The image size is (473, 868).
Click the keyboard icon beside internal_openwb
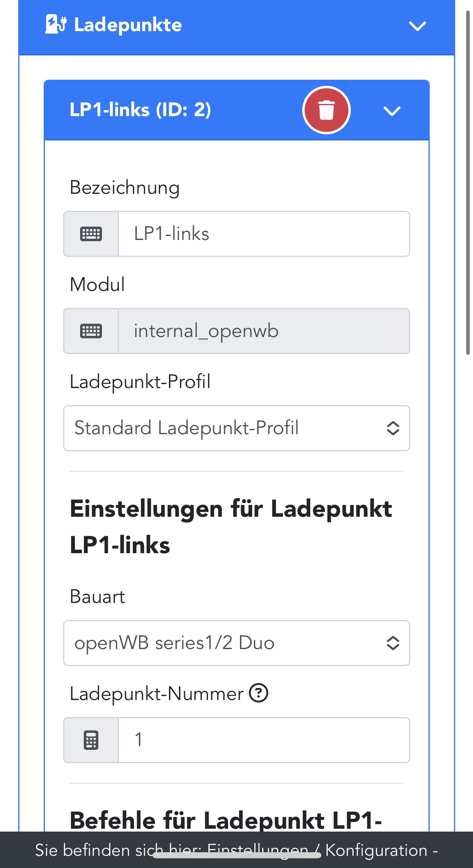(91, 331)
